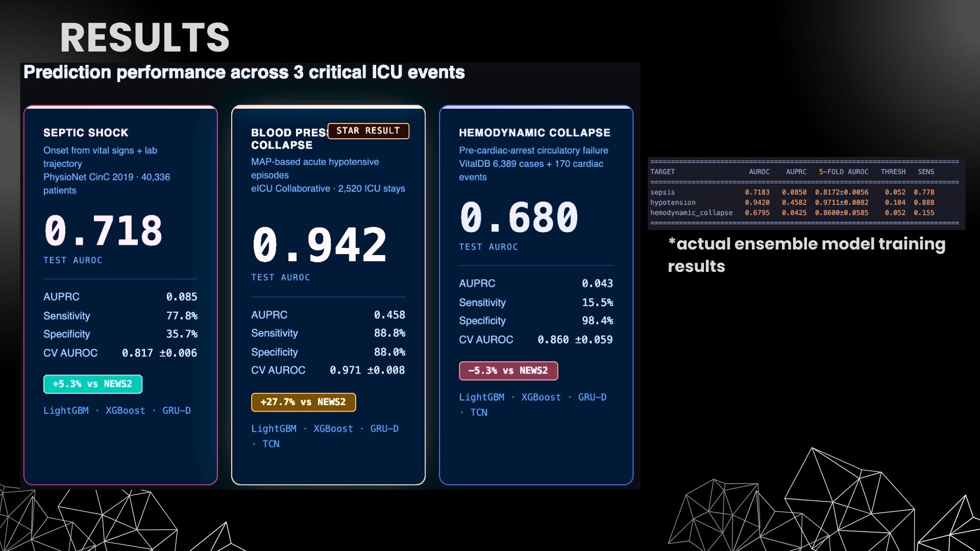This screenshot has width=980, height=551.
Task: Click the RESULTS slide title
Action: [x=145, y=38]
